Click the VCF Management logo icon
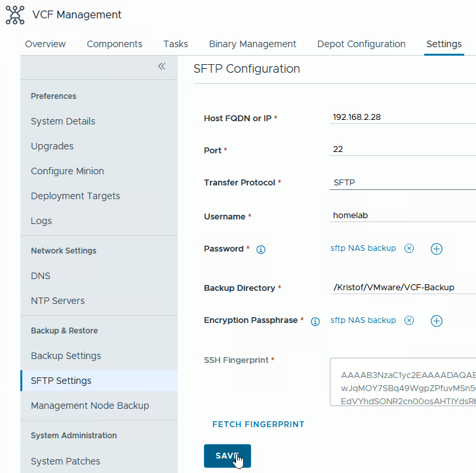The width and height of the screenshot is (476, 473). [14, 15]
